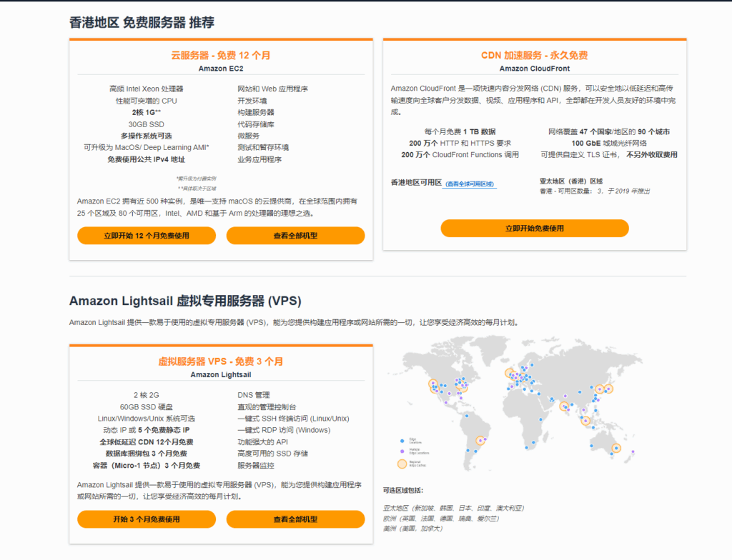
Task: Click the 云服务器 - 免费 12 个月 heading
Action: pyautogui.click(x=221, y=55)
